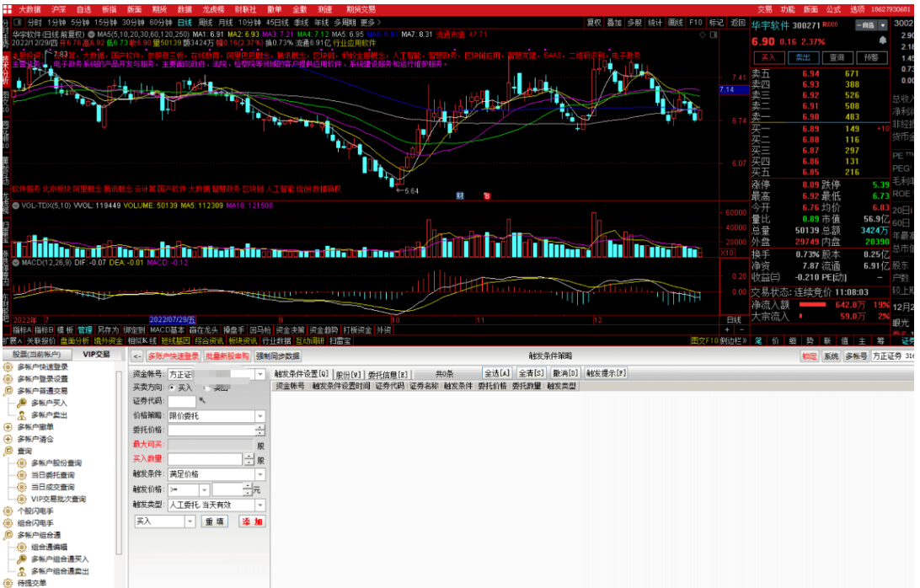Open the app logo menu at top-left
The height and width of the screenshot is (588, 920).
click(x=7, y=9)
